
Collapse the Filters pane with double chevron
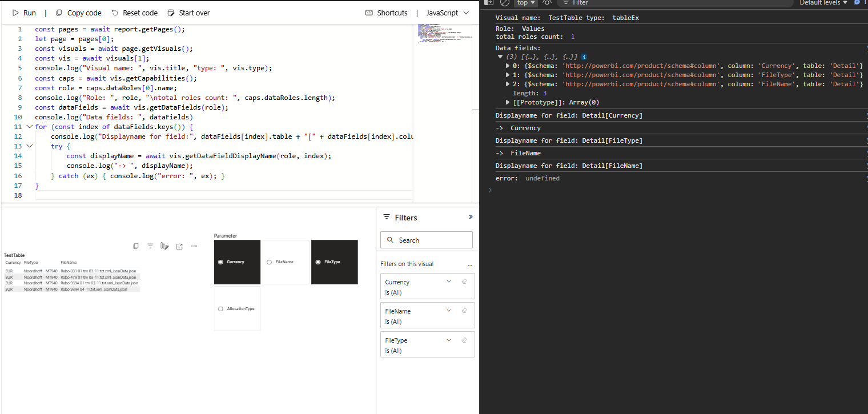pos(471,217)
